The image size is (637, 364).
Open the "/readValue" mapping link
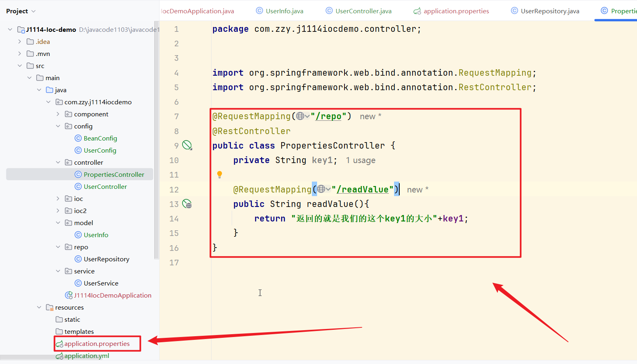(x=362, y=189)
